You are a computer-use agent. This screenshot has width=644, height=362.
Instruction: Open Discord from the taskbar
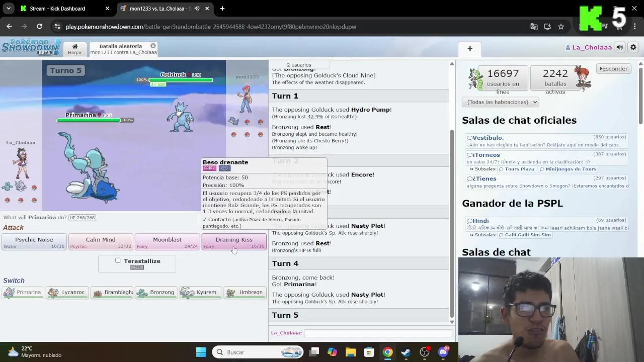443,352
